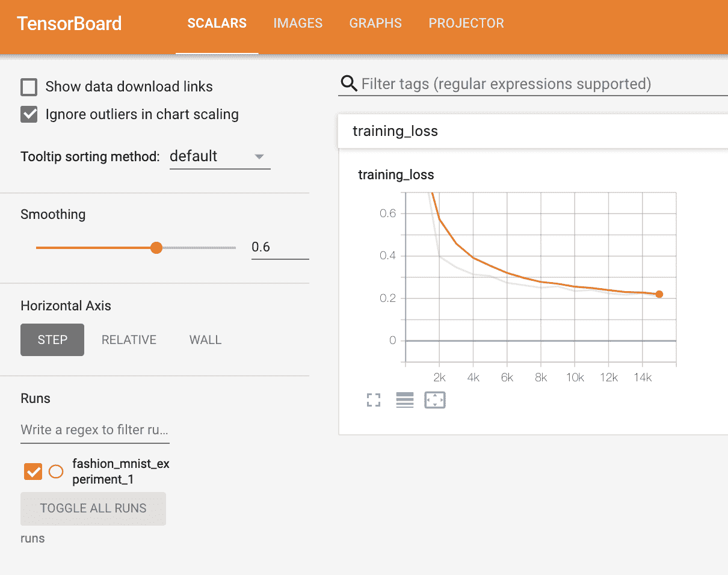728x575 pixels.
Task: Open the GRAPHS tab
Action: (x=375, y=23)
